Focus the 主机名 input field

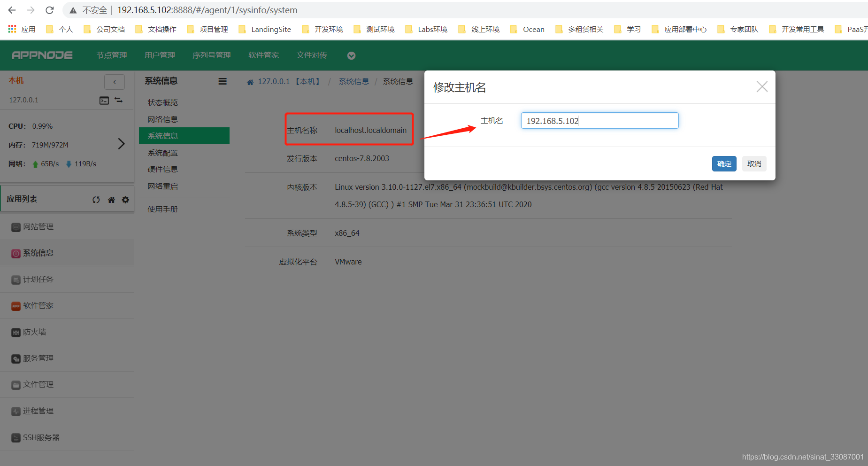tap(599, 121)
